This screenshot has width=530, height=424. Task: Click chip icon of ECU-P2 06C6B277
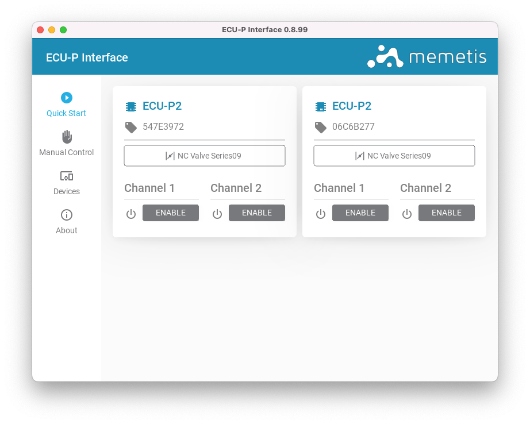pos(320,107)
